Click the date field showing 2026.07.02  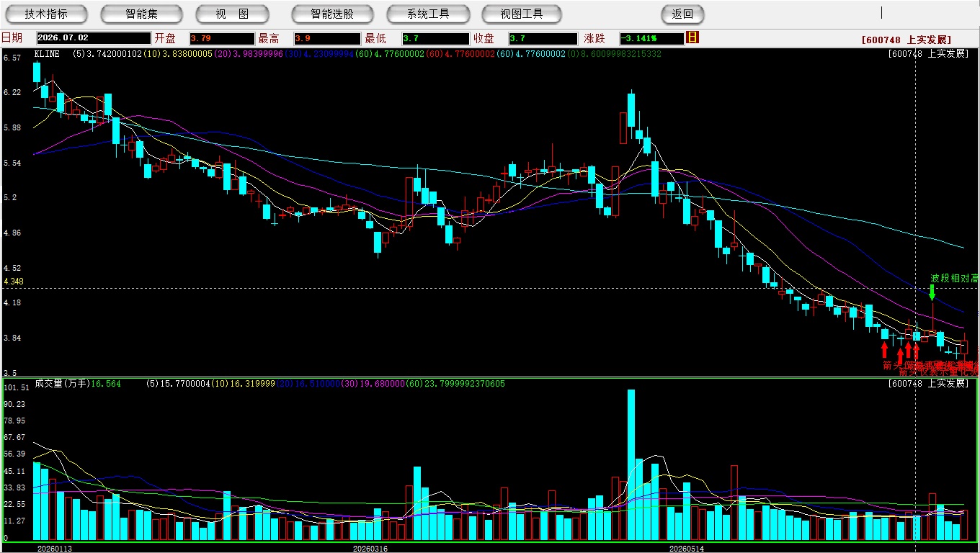point(94,38)
